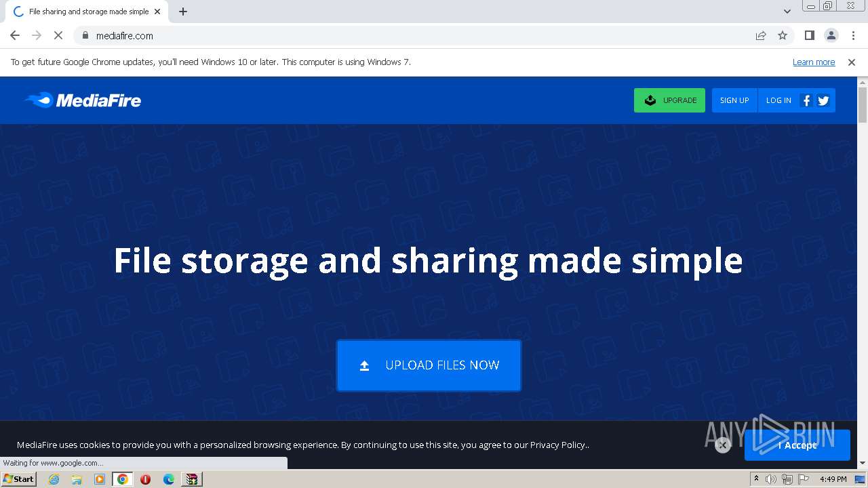The width and height of the screenshot is (868, 488).
Task: Open Action Center flag icon
Action: point(804,479)
